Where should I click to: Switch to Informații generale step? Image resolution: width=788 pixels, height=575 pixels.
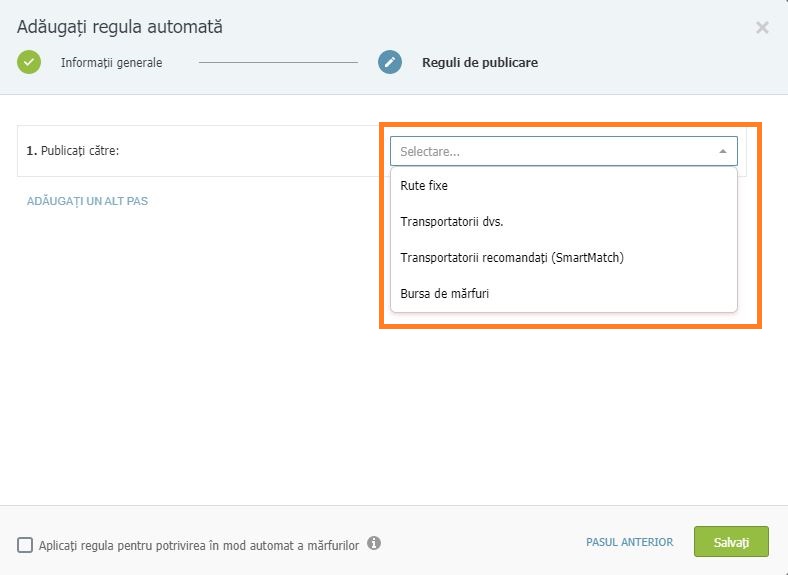(x=112, y=63)
